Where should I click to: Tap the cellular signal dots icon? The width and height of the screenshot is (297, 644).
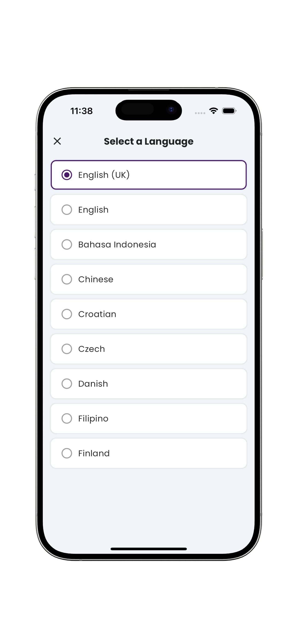[200, 113]
